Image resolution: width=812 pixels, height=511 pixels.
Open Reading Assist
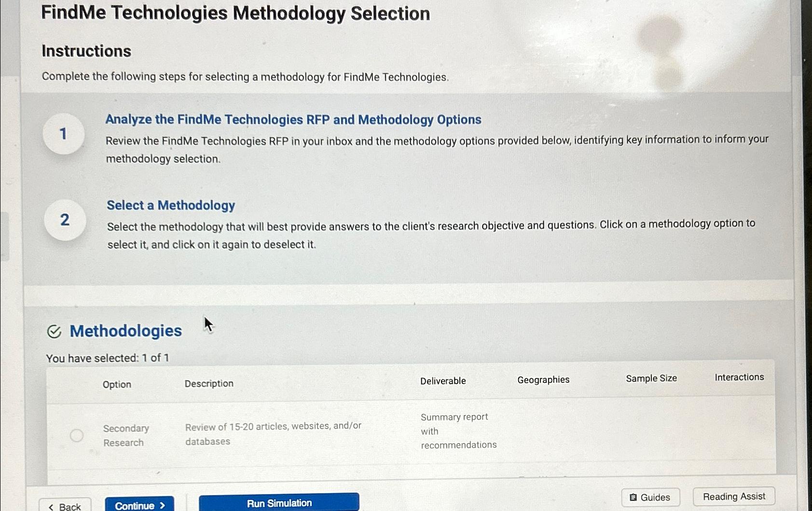733,496
